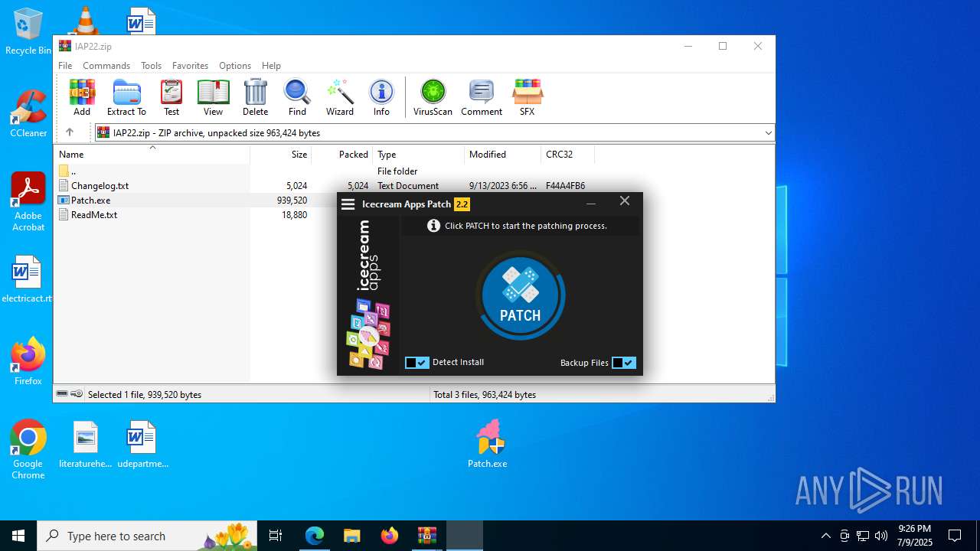Image resolution: width=980 pixels, height=551 pixels.
Task: Start VirusScan on the archive
Action: (433, 97)
